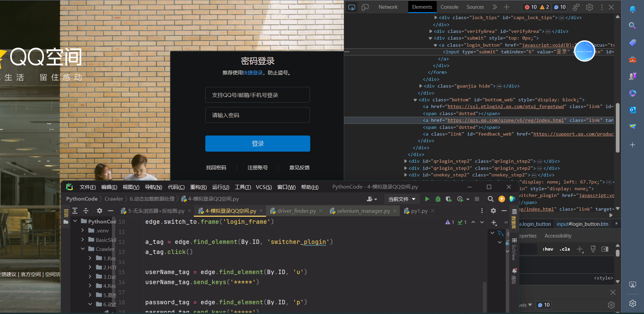The height and width of the screenshot is (314, 644).
Task: Click the Edge sidebar paper plane icon
Action: pyautogui.click(x=633, y=126)
